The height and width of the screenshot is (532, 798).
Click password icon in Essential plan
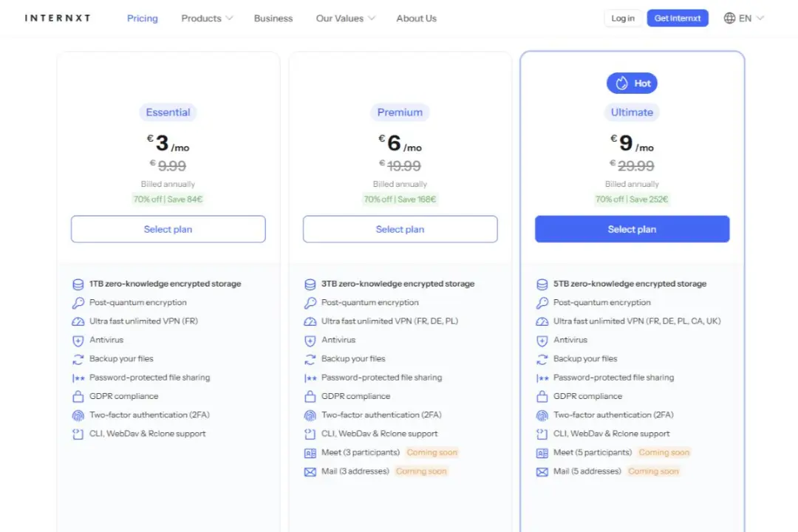point(78,378)
